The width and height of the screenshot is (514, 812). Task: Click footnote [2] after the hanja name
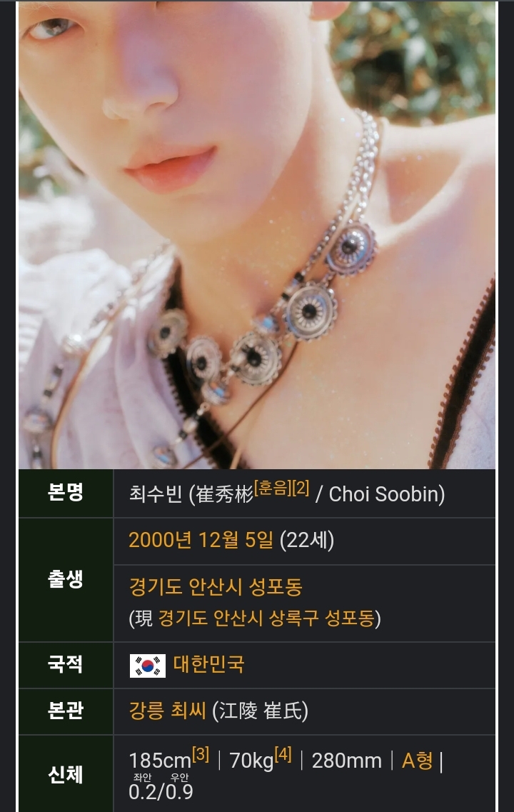pyautogui.click(x=301, y=488)
